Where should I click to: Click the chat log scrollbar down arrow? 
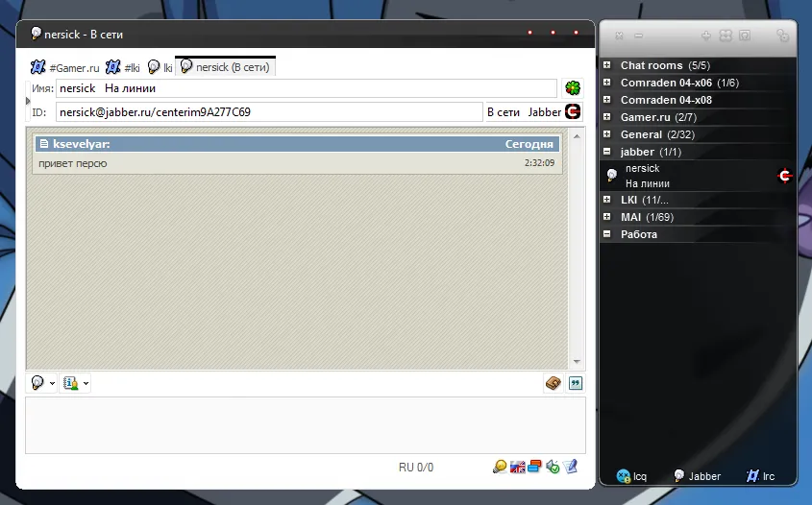coord(578,362)
